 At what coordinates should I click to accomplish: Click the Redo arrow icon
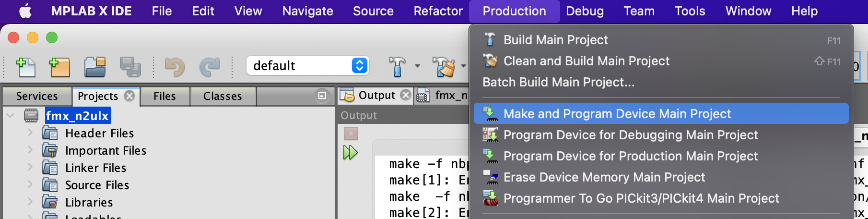click(209, 67)
